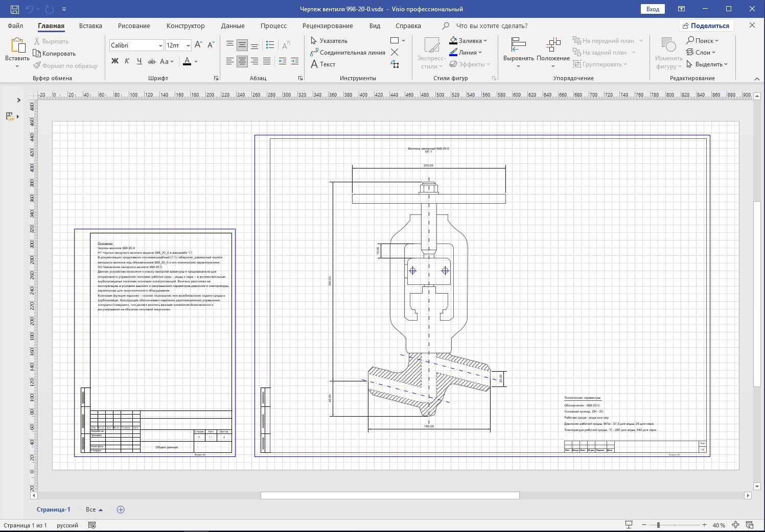Image resolution: width=765 pixels, height=532 pixels.
Task: Select the Pointer tool (Указатель)
Action: click(x=329, y=41)
